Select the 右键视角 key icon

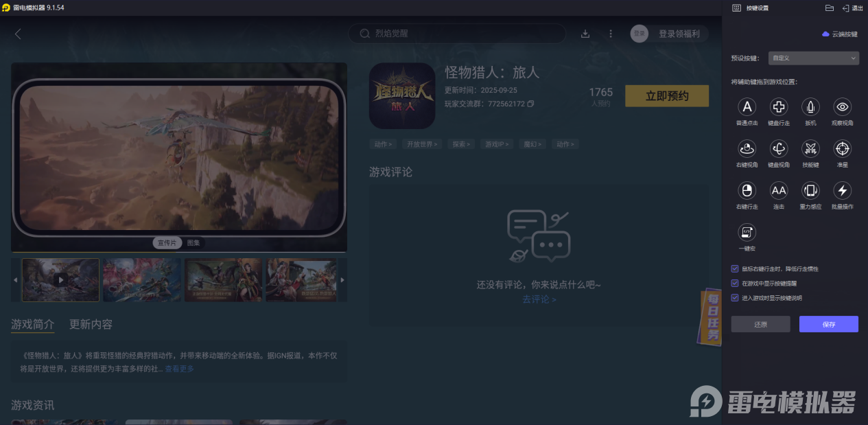pos(747,148)
